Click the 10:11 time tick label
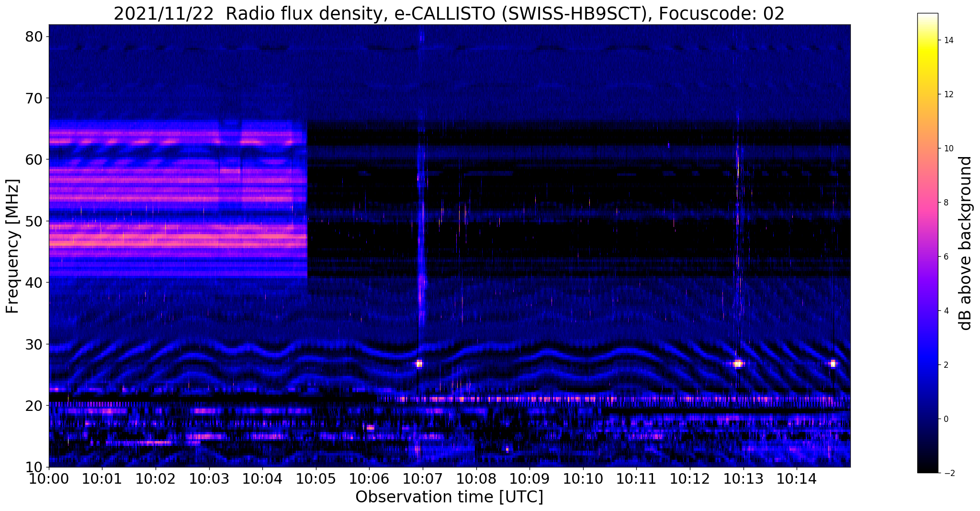This screenshot has height=511, width=980. click(637, 479)
